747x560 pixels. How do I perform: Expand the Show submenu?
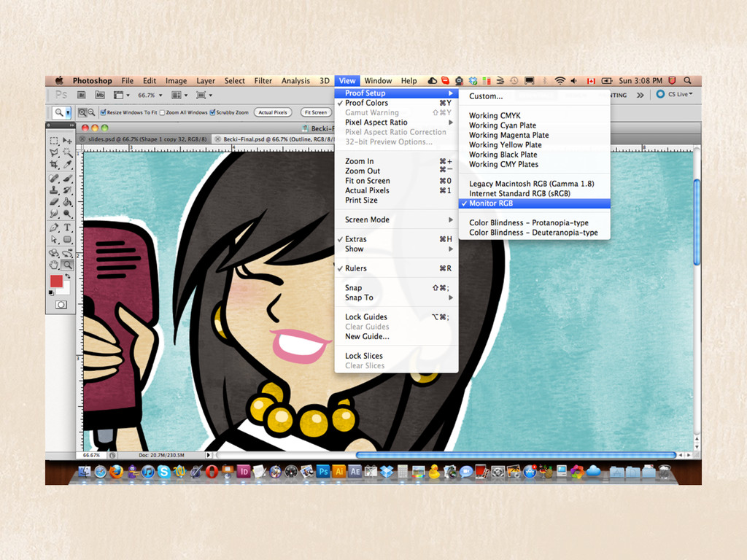pos(396,249)
